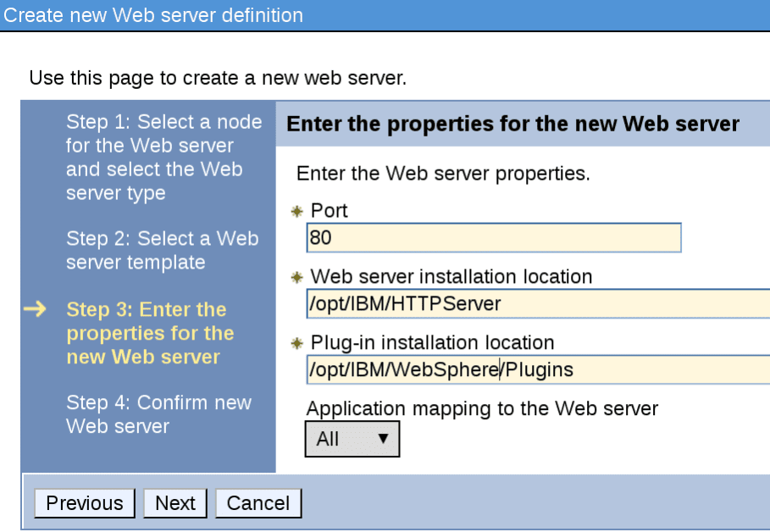This screenshot has width=770, height=532.
Task: Click the yellow arrow current-step indicator
Action: coord(35,310)
